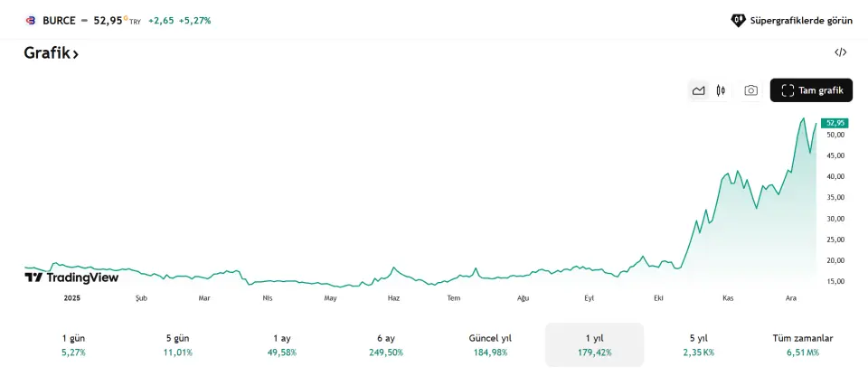Take a chart snapshot with camera icon
868x376 pixels.
(x=750, y=90)
